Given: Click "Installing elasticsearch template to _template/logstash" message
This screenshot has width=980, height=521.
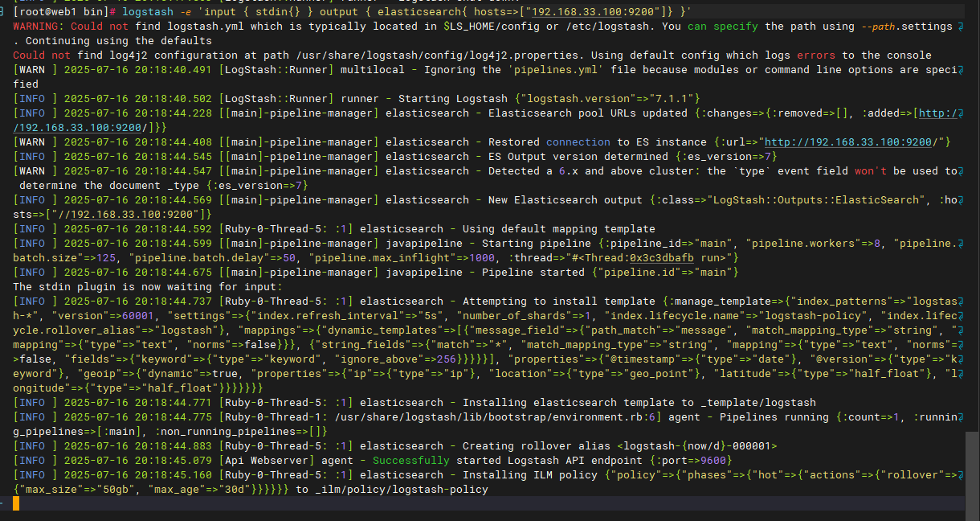Looking at the screenshot, I should 639,403.
